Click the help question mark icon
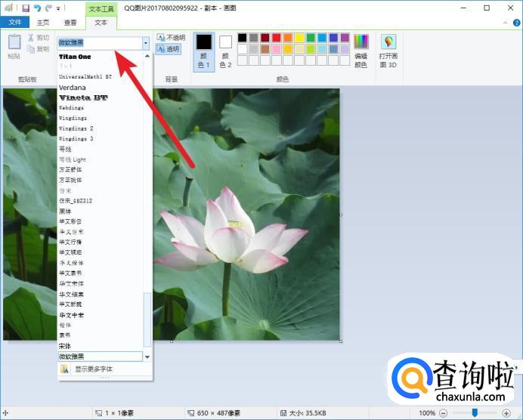The height and width of the screenshot is (420, 523). [x=515, y=23]
